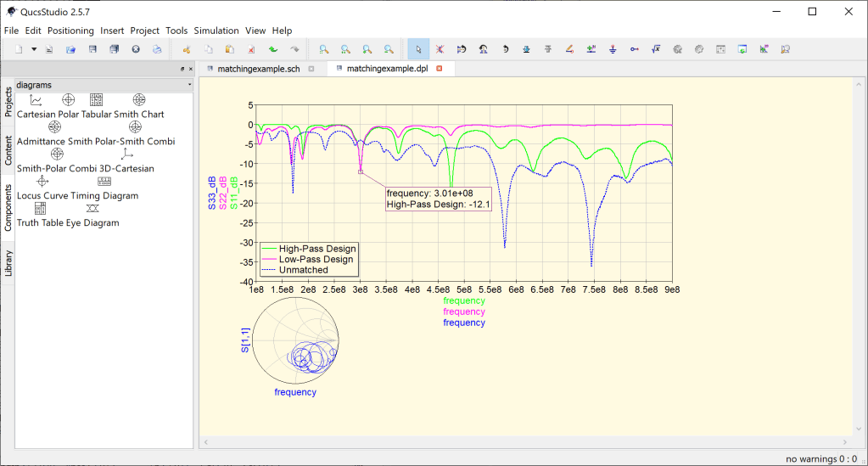Select the Tabular diagram component
Screen dimensions: 868x466
click(97, 106)
